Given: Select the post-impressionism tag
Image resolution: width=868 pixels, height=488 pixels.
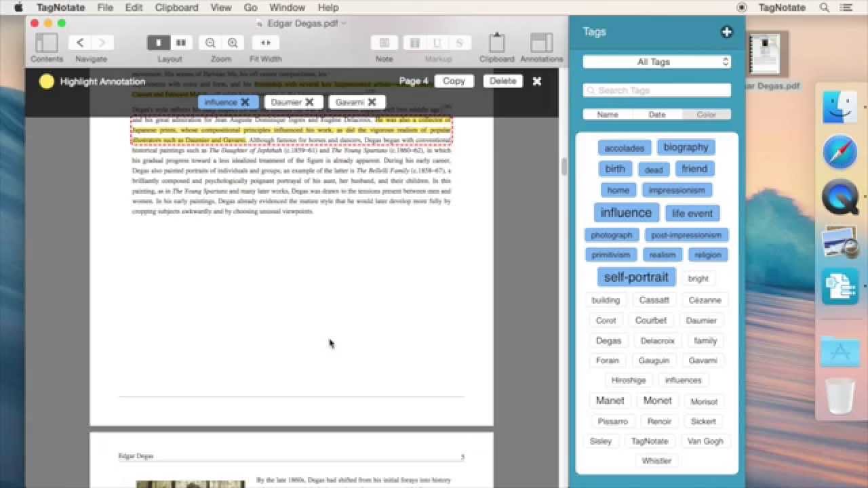Looking at the screenshot, I should pos(686,235).
